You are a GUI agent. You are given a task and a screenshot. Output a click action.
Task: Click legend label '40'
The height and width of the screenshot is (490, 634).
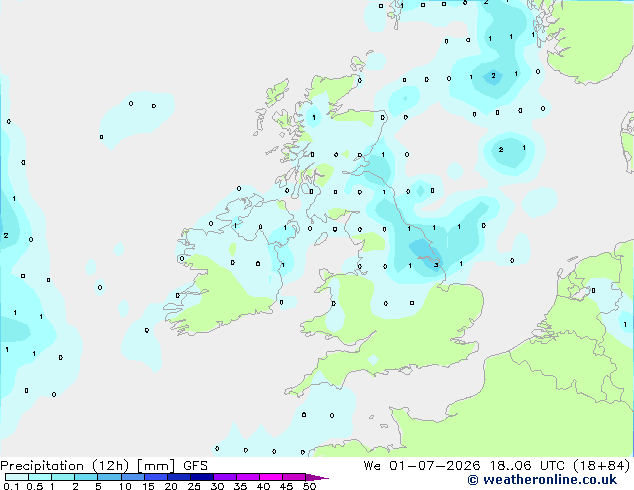coord(263,486)
